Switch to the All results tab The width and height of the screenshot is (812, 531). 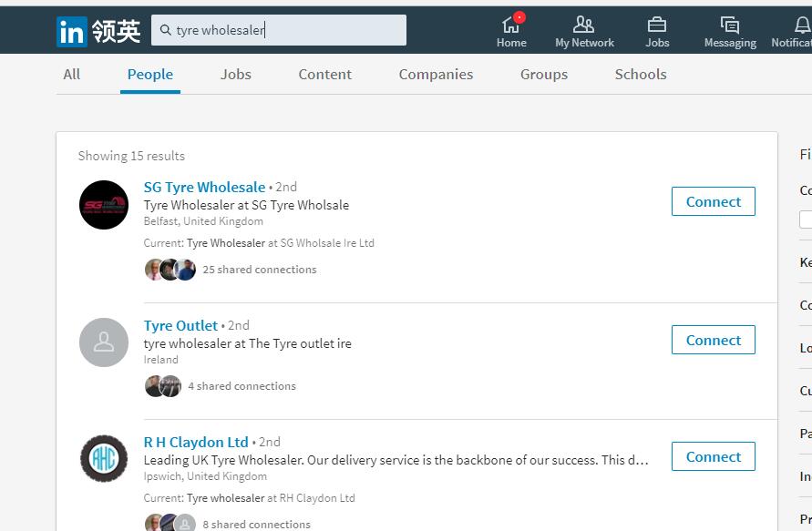click(x=71, y=75)
